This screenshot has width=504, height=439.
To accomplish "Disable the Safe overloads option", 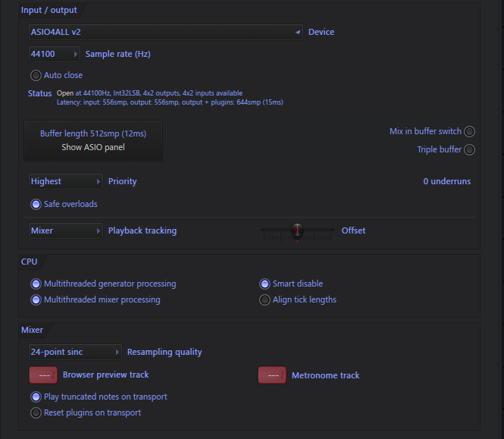I will (36, 204).
